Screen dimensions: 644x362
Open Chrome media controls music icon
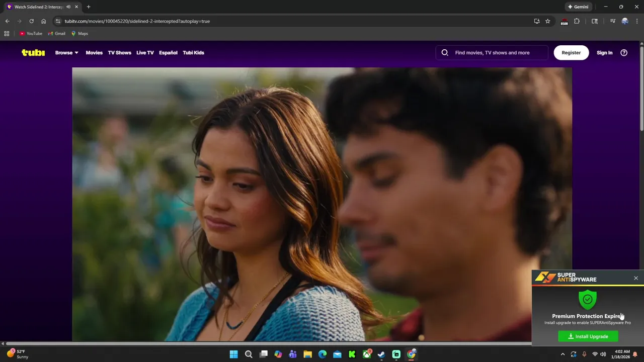[x=613, y=21]
